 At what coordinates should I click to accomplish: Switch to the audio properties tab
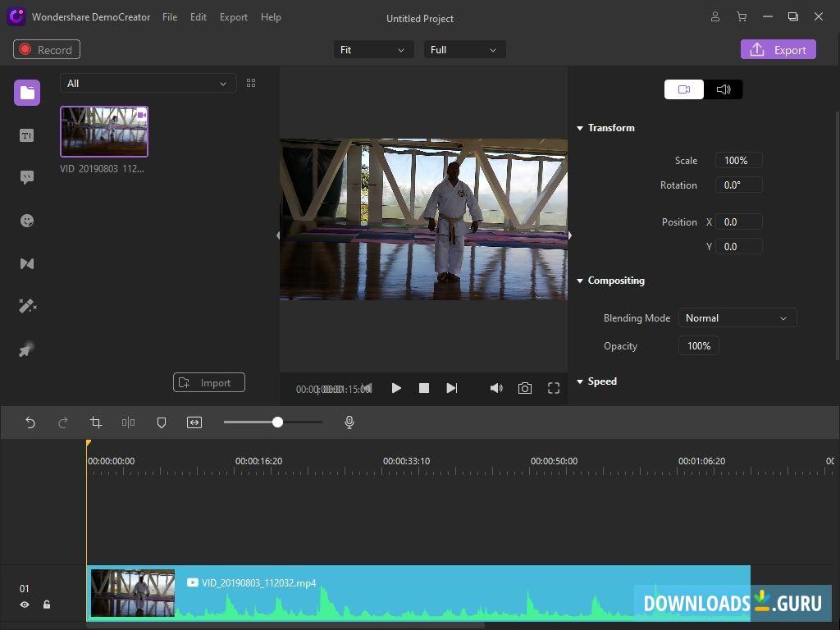click(724, 89)
